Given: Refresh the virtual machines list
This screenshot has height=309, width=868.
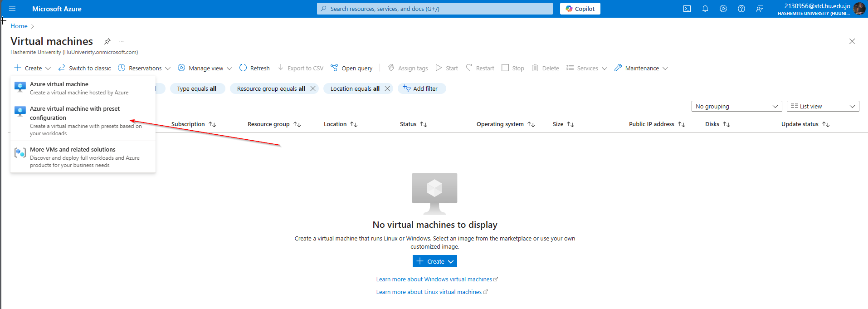Looking at the screenshot, I should pyautogui.click(x=254, y=68).
